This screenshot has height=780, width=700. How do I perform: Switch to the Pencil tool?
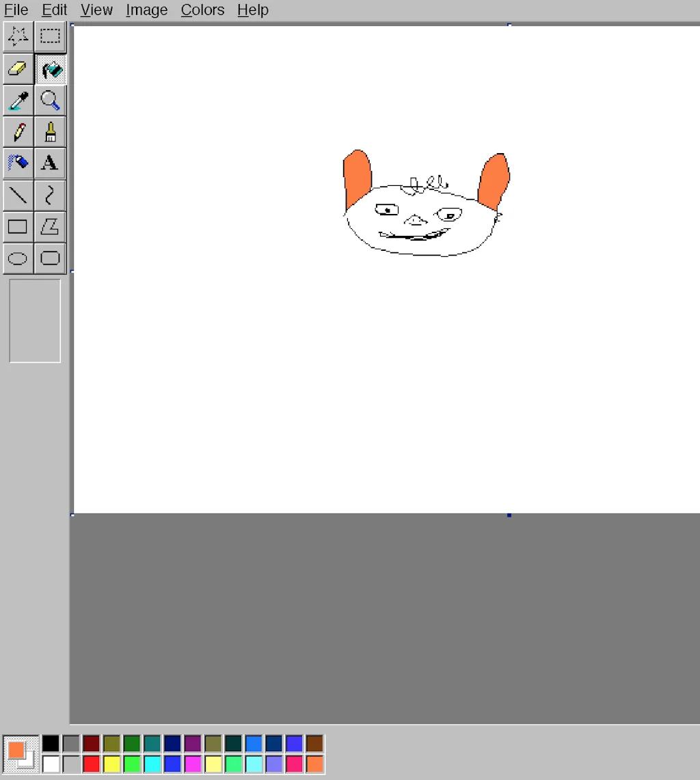click(18, 131)
